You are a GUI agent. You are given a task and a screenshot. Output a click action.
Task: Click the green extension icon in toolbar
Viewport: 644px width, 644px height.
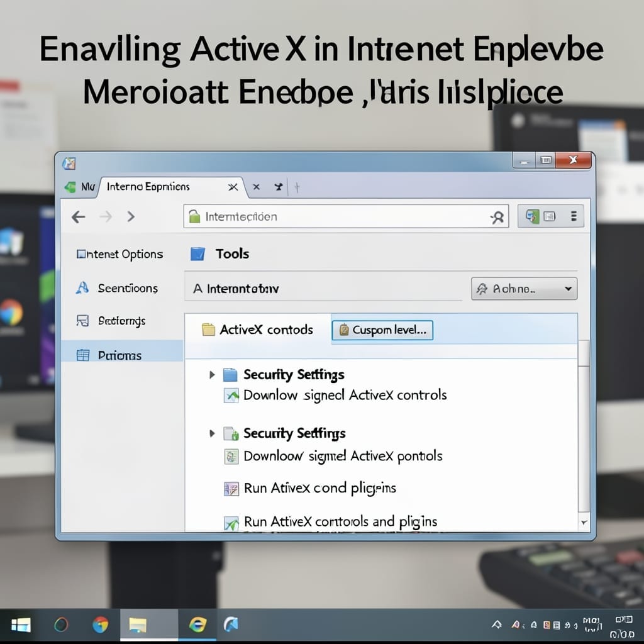[533, 216]
